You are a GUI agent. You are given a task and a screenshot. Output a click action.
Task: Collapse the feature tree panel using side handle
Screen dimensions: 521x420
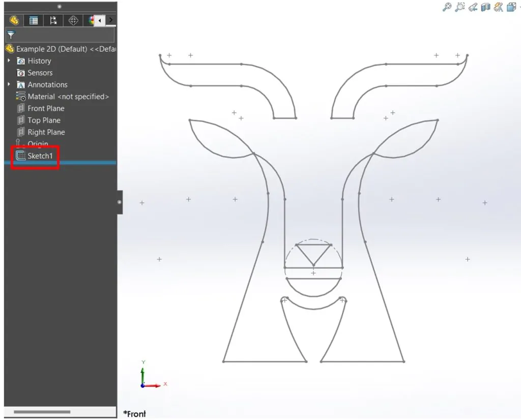click(120, 202)
